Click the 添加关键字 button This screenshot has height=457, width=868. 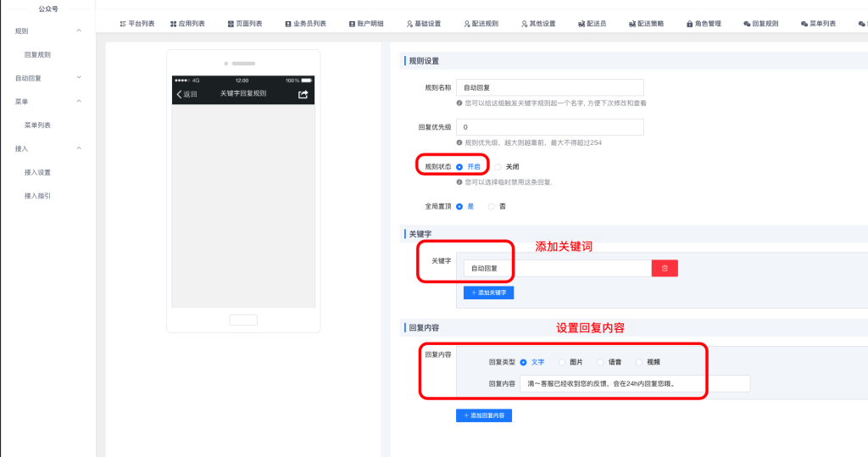[488, 293]
